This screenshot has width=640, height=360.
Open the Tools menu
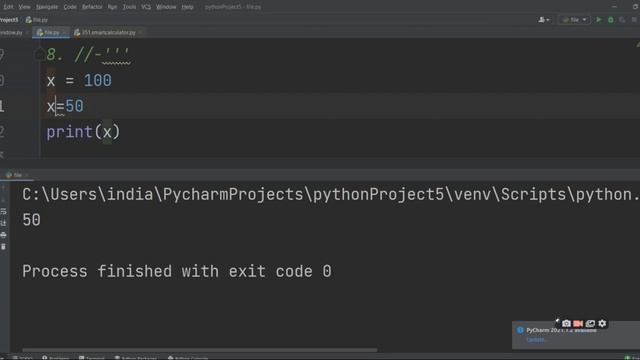[x=129, y=7]
